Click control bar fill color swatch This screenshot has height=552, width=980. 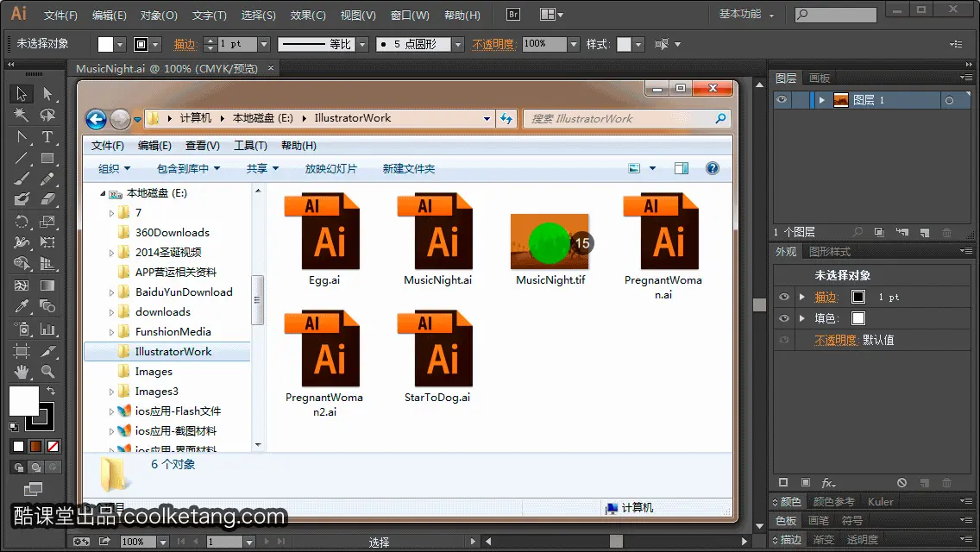pos(105,44)
